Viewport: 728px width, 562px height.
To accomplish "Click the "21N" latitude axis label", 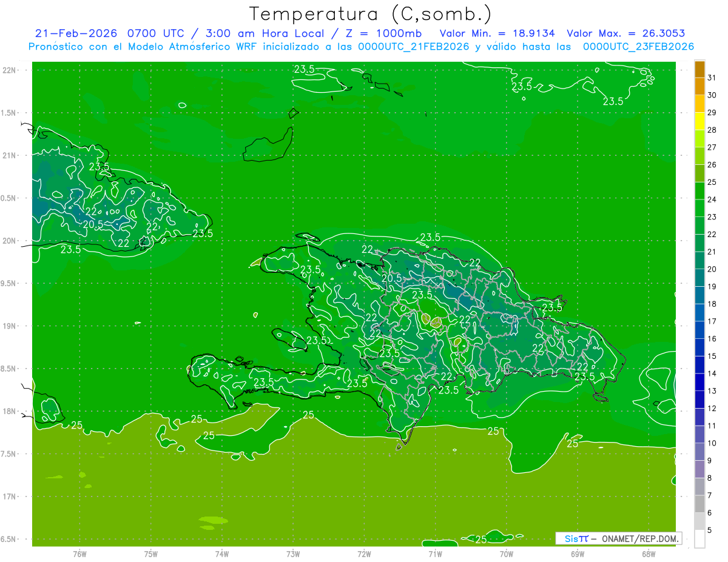I will coord(9,155).
